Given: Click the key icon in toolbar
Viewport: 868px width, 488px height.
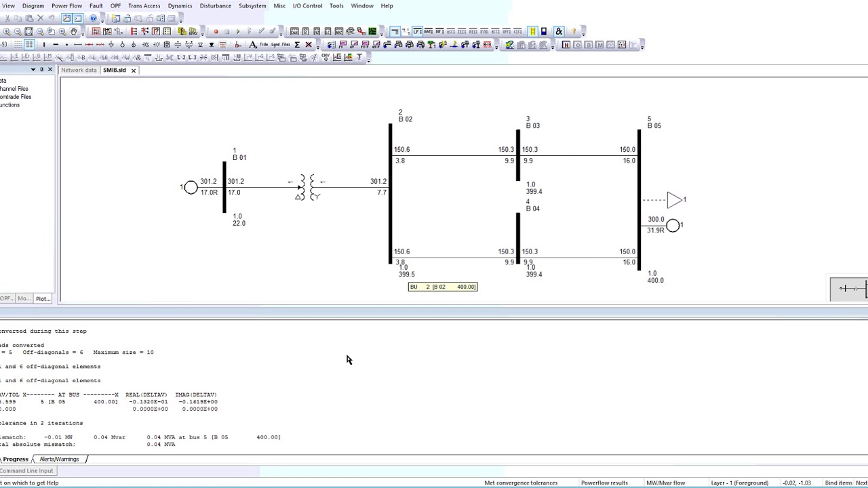Looking at the screenshot, I should coord(574,31).
